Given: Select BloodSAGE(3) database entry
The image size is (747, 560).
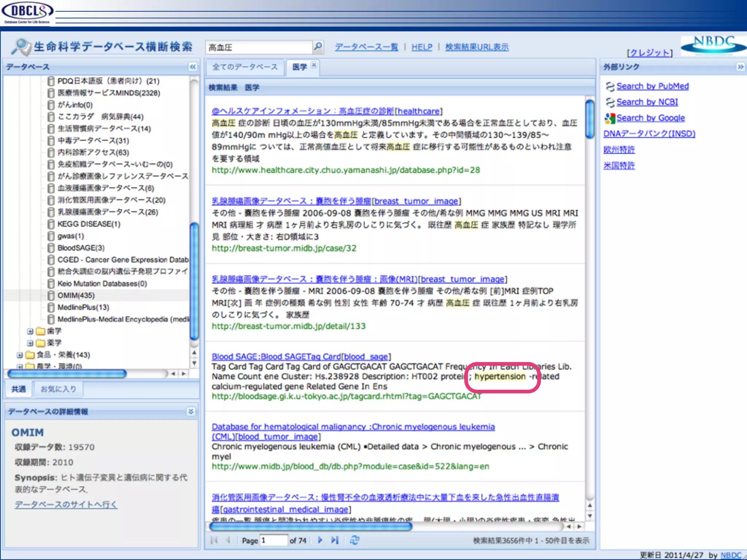Looking at the screenshot, I should click(81, 248).
